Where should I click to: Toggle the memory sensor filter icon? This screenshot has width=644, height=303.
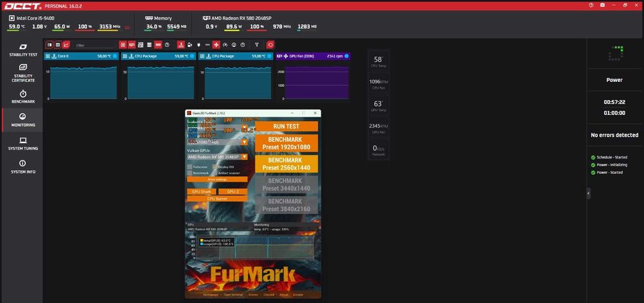pyautogui.click(x=158, y=45)
